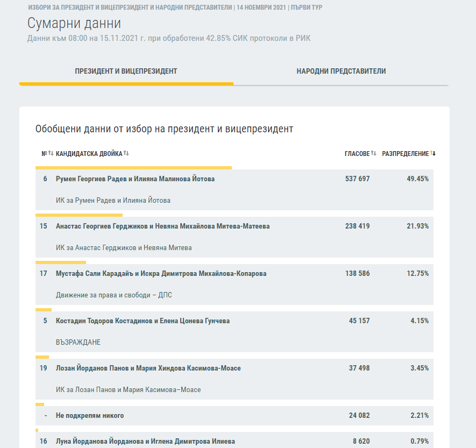Select the Румен Радев candidate row
The width and height of the screenshot is (476, 448).
[135, 179]
